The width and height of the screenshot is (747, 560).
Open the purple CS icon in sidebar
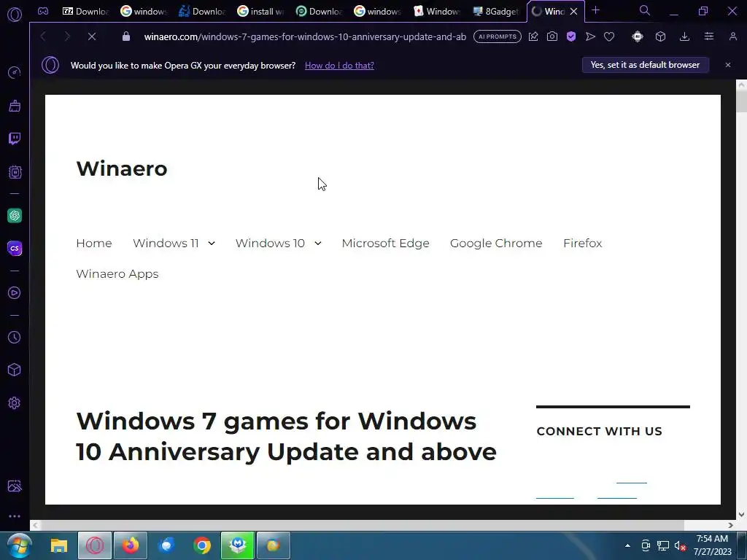(15, 248)
